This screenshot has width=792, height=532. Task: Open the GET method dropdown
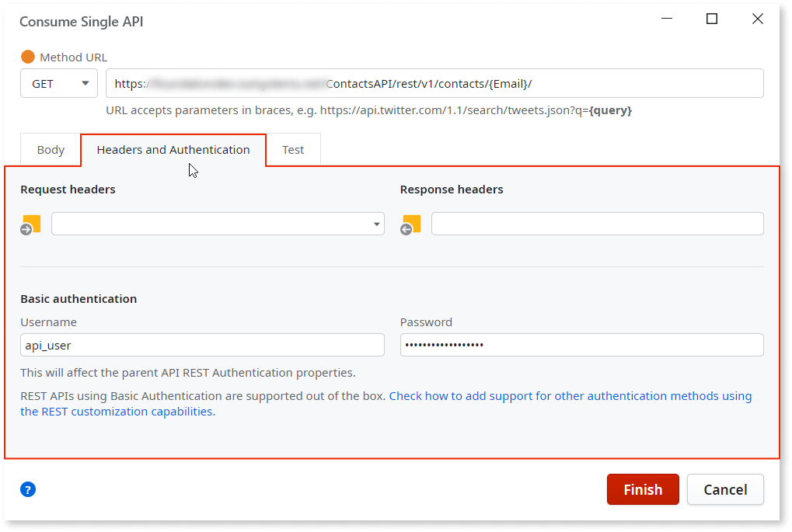tap(86, 83)
